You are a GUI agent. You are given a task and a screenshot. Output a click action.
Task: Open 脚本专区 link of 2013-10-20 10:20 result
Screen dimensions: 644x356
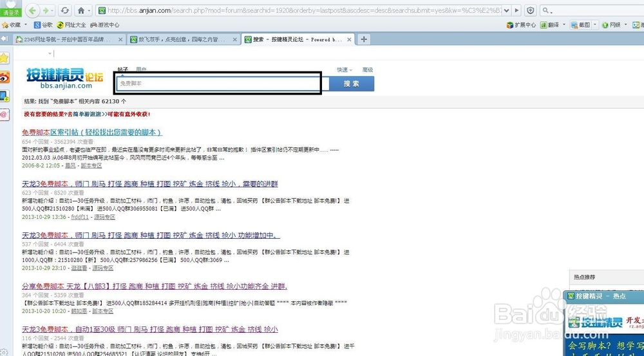tap(102, 311)
